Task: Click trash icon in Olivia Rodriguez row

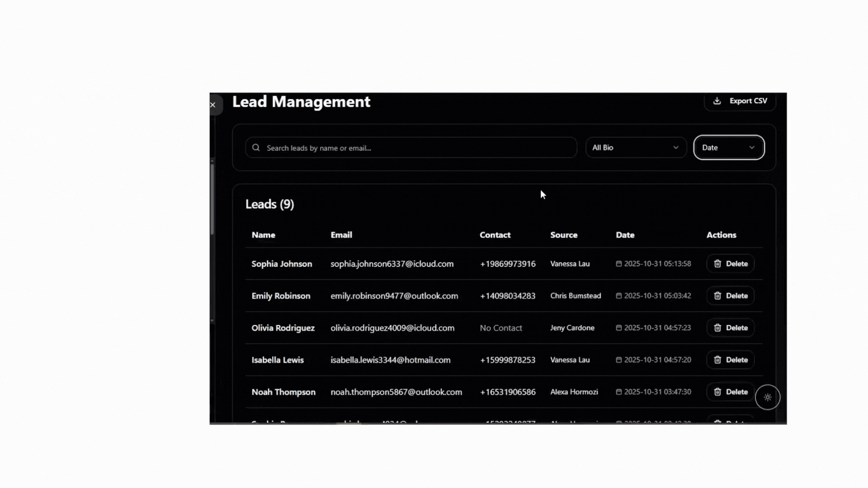Action: pos(717,328)
